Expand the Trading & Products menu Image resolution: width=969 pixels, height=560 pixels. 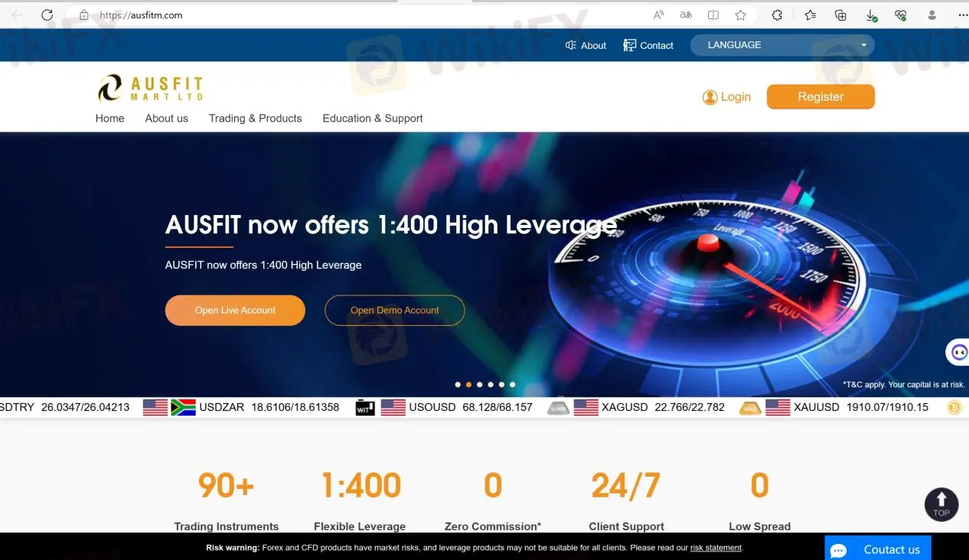point(255,119)
